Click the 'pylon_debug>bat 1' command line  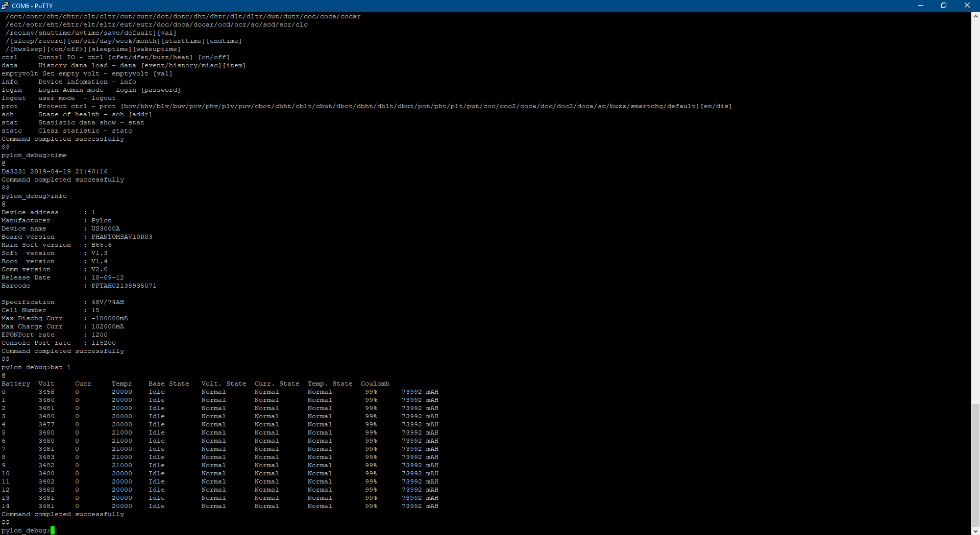tap(36, 367)
